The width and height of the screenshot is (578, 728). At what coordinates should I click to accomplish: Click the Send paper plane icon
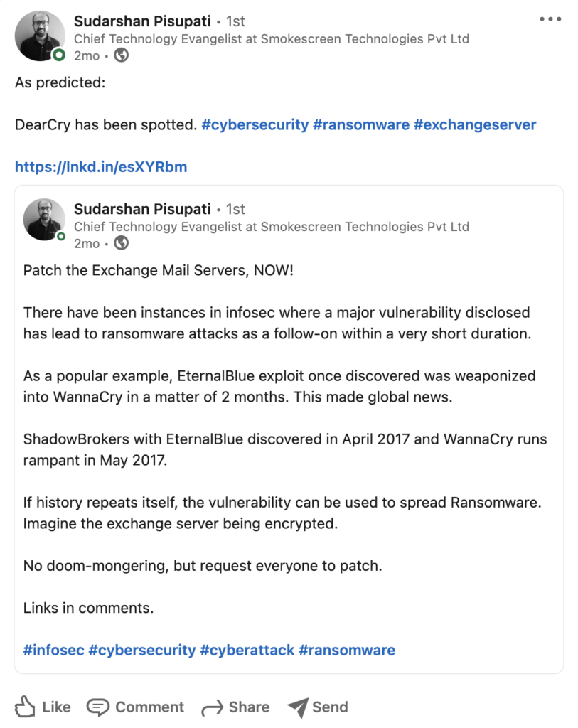coord(298,707)
